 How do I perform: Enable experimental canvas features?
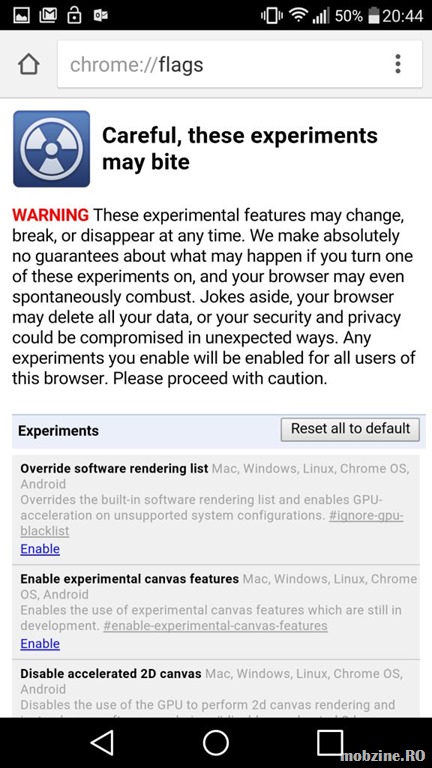tap(40, 644)
